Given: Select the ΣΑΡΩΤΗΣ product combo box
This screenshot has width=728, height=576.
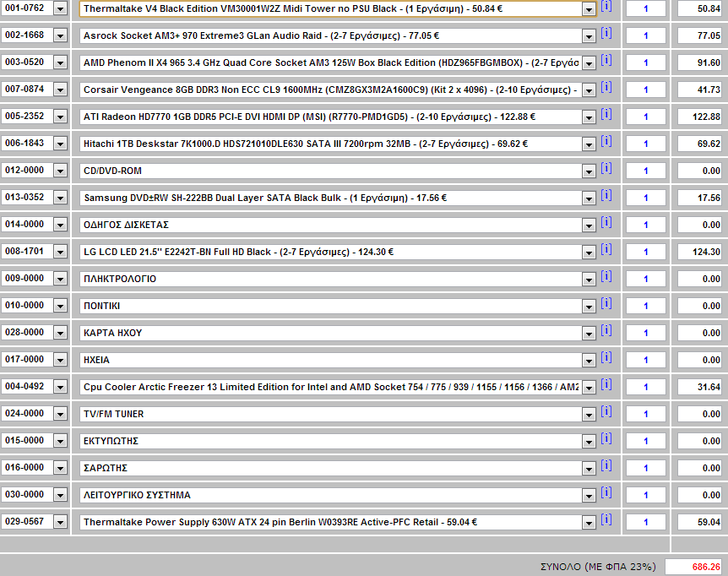Looking at the screenshot, I should pyautogui.click(x=338, y=469).
